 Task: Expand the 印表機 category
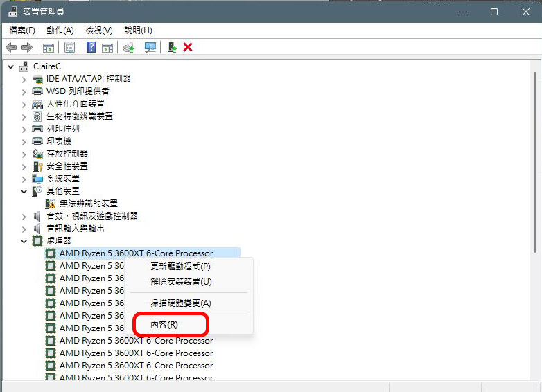pos(24,141)
